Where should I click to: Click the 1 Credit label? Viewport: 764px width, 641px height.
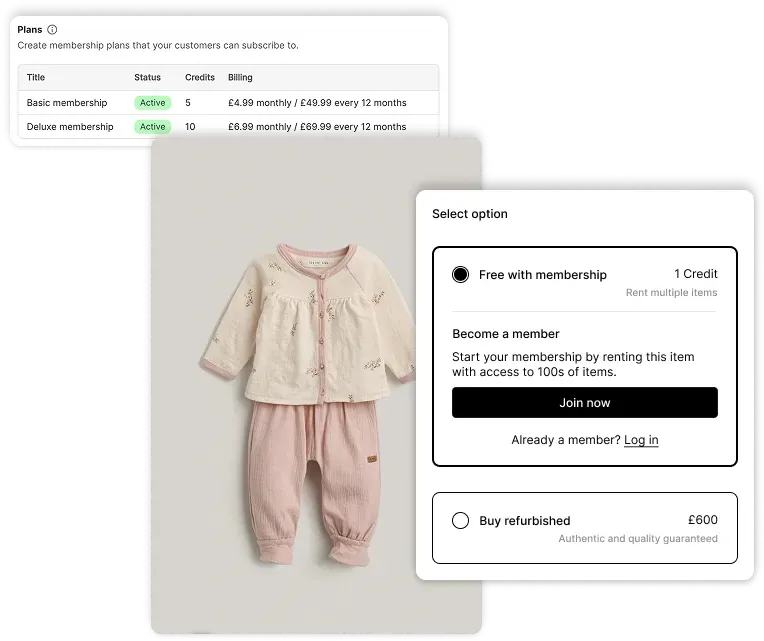pyautogui.click(x=695, y=274)
